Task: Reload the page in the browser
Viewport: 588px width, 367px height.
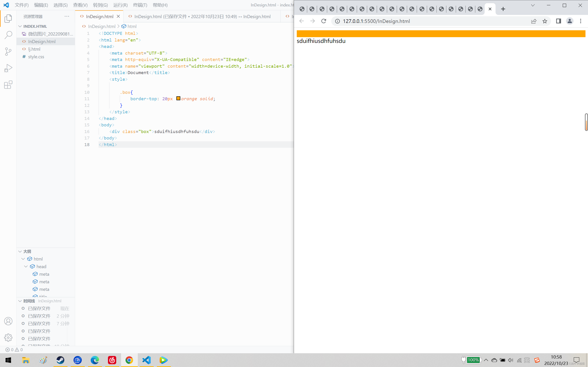Action: [x=324, y=21]
